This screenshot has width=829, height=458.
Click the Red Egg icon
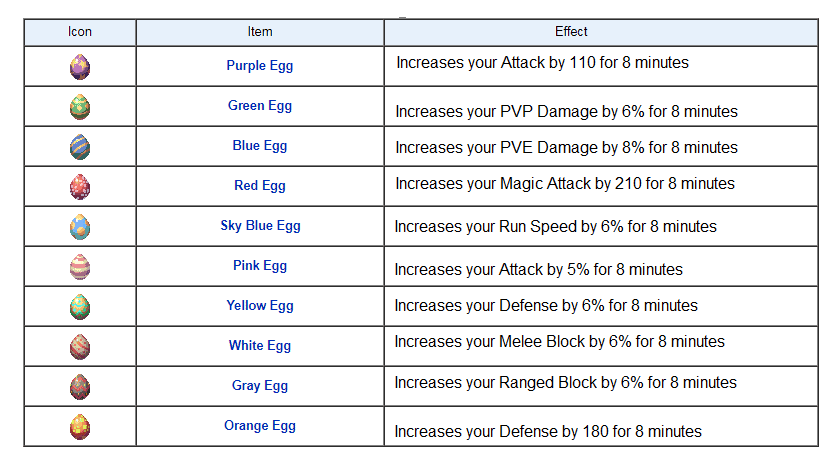pos(80,187)
